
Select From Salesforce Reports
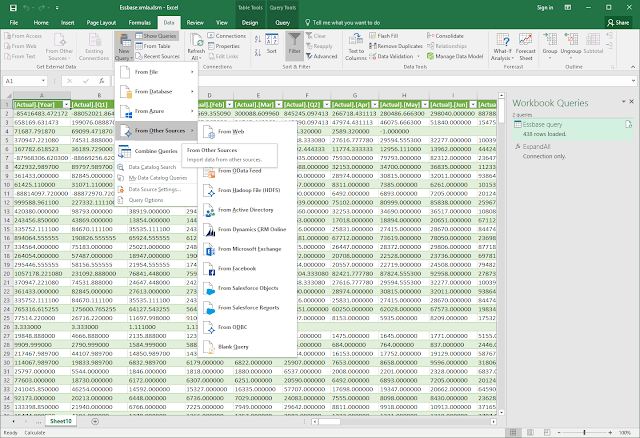pyautogui.click(x=247, y=308)
